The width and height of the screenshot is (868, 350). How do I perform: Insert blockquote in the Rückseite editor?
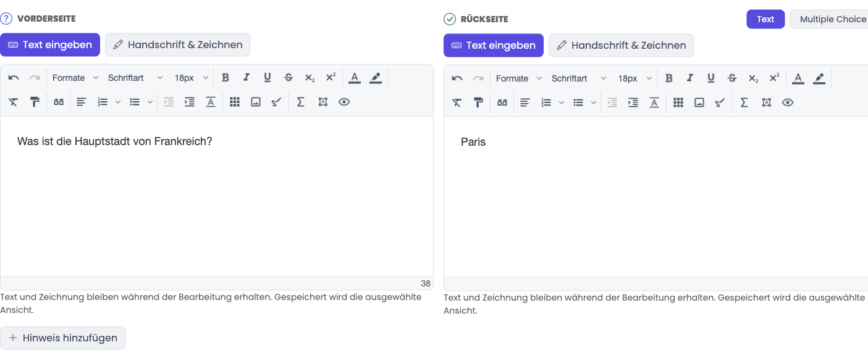[x=502, y=102]
